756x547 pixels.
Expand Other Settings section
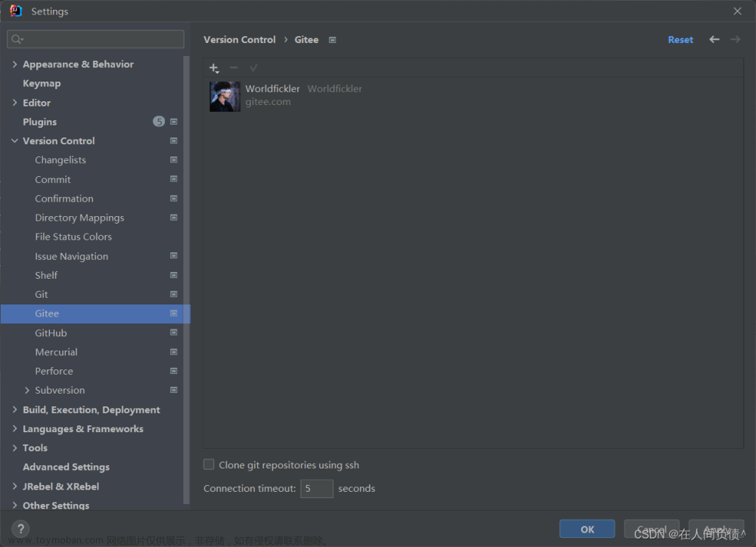coord(14,505)
